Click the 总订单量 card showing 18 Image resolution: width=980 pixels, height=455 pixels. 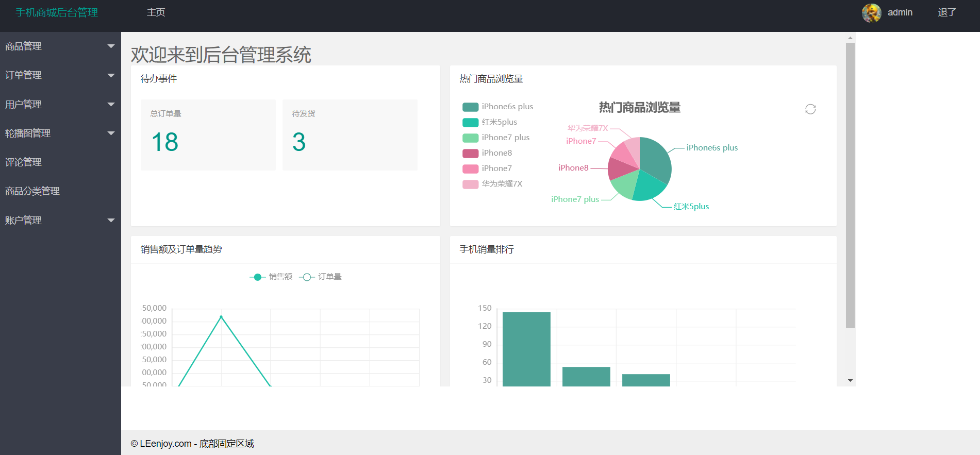tap(208, 135)
